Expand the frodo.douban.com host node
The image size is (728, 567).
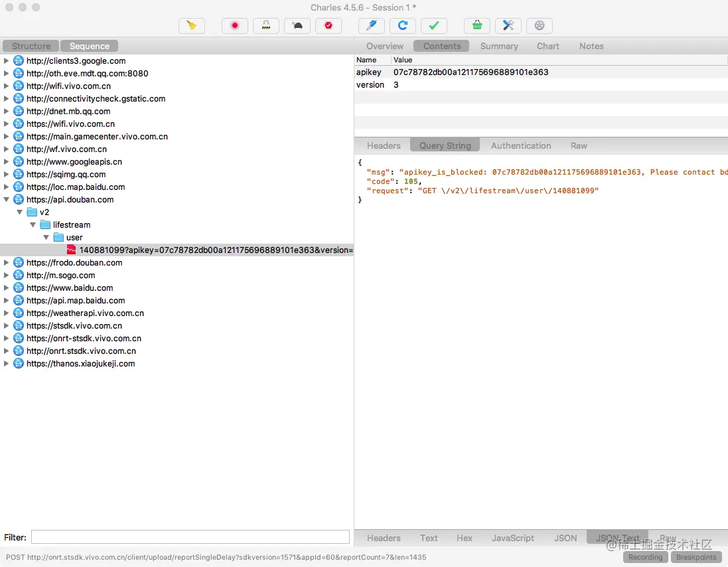click(6, 262)
